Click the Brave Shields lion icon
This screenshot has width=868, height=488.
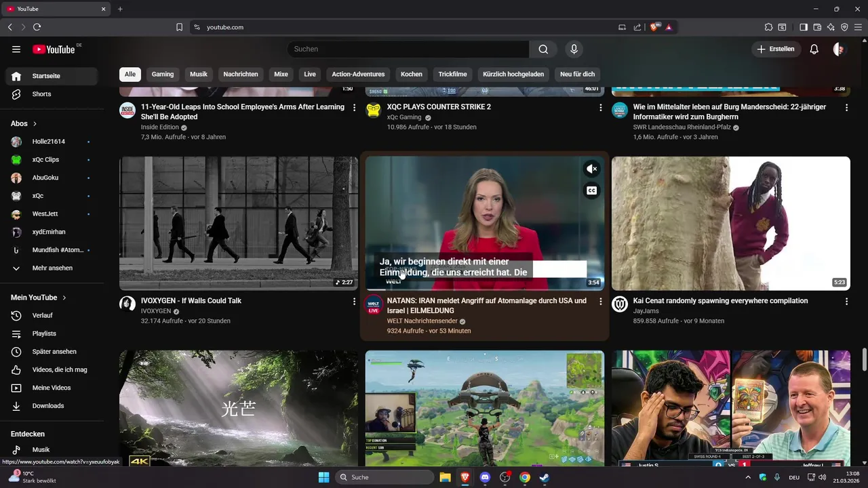pos(654,27)
